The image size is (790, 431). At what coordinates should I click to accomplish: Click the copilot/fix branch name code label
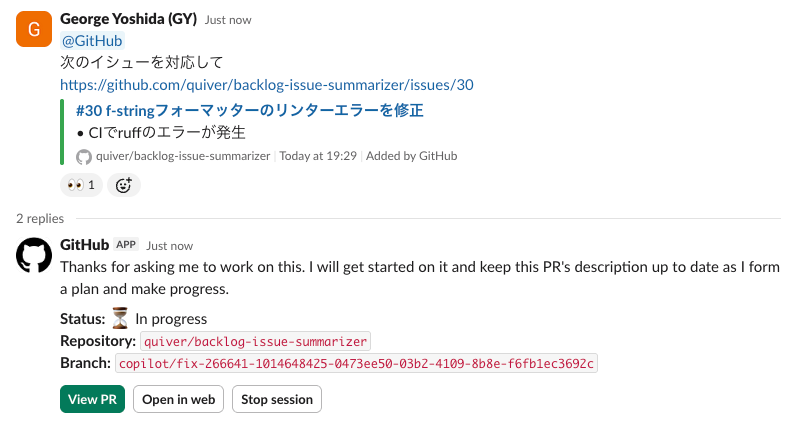click(357, 363)
